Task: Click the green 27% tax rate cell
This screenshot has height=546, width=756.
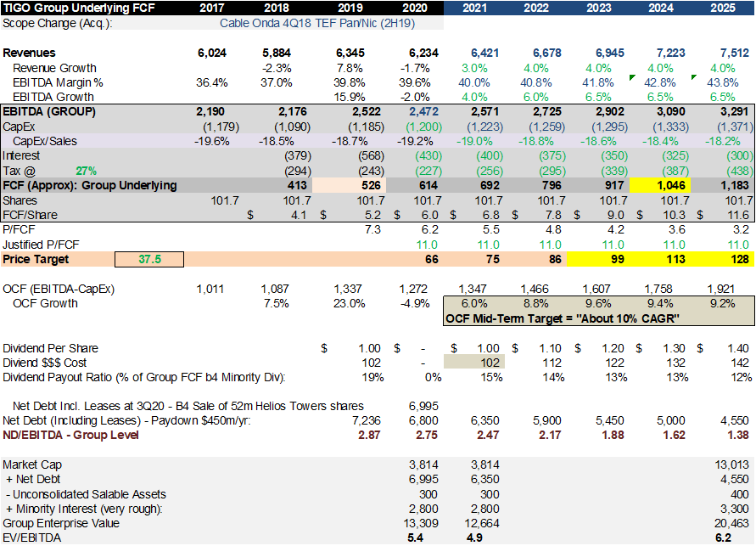Action: tap(86, 171)
